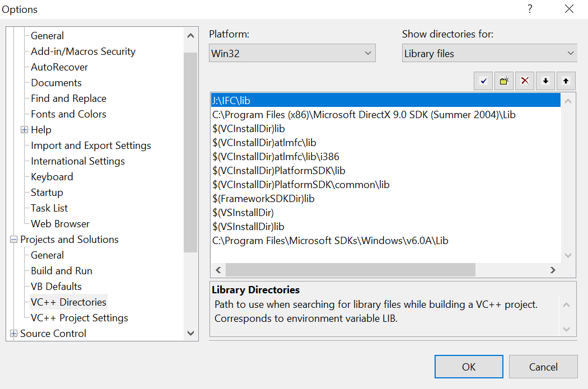Expand the Help tree node
This screenshot has width=588, height=389.
pyautogui.click(x=24, y=130)
